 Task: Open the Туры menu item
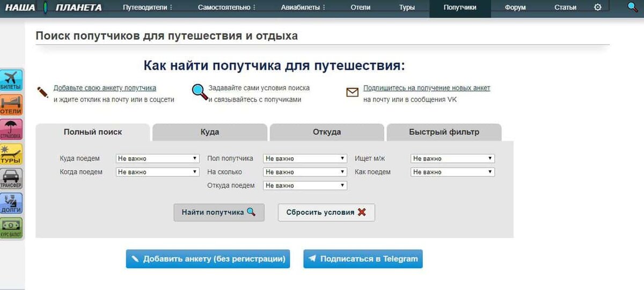[407, 8]
